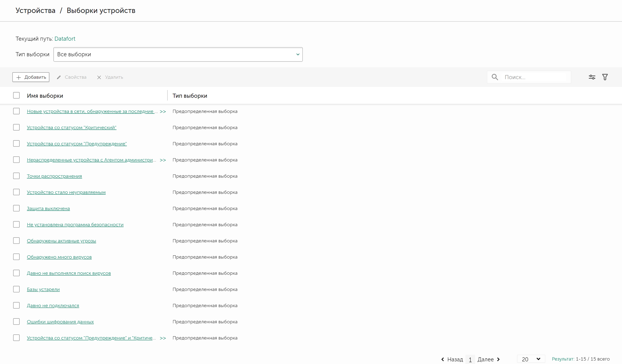
Task: Open 'Точки распространения' selection link
Action: coord(54,176)
